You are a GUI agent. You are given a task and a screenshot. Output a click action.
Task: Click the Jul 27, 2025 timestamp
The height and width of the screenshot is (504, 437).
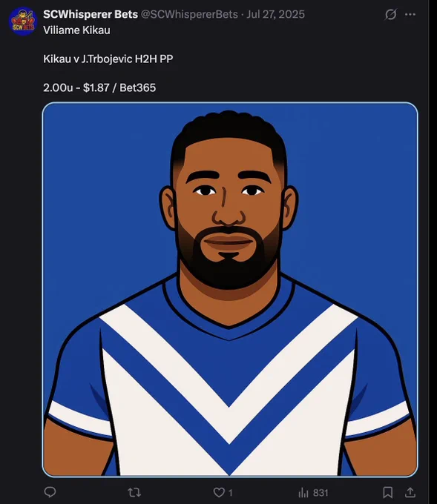tap(275, 14)
